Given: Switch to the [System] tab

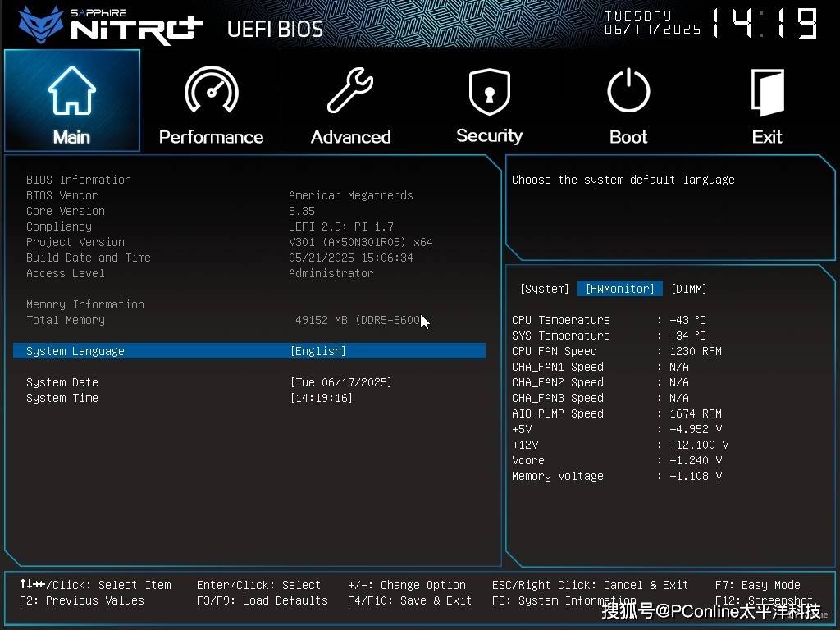Looking at the screenshot, I should click(544, 289).
